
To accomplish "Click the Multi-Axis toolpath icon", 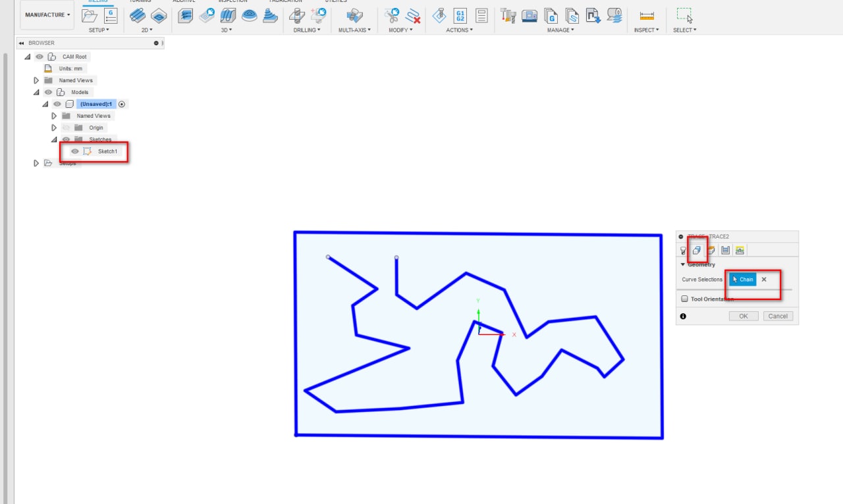I will click(x=354, y=16).
